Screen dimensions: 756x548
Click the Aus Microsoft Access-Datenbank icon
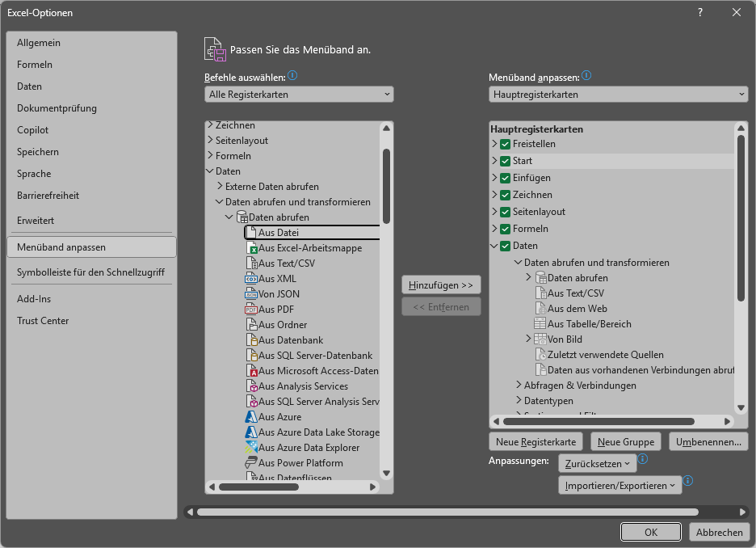pyautogui.click(x=252, y=371)
